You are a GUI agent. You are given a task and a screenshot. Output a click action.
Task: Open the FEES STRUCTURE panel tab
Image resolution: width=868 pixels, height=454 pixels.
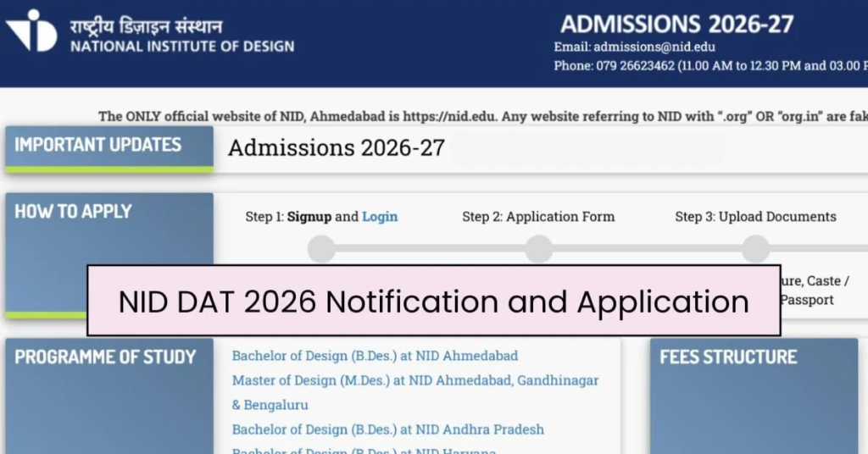click(754, 396)
